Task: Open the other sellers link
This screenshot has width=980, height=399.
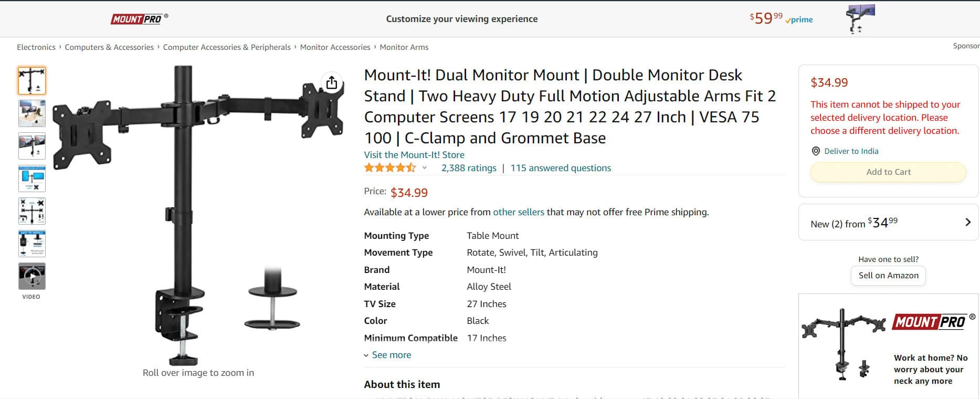Action: [x=518, y=212]
